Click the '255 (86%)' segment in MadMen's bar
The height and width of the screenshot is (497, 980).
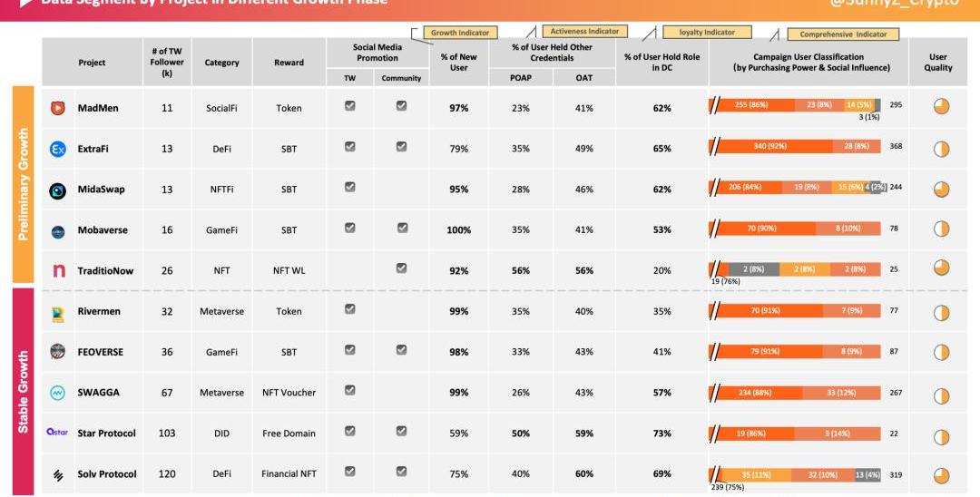tap(754, 105)
